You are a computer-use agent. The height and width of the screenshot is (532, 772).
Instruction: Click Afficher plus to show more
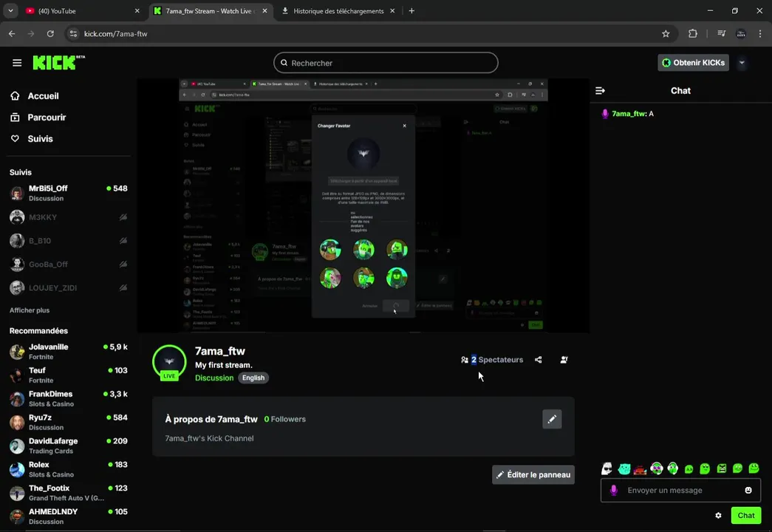pyautogui.click(x=30, y=310)
